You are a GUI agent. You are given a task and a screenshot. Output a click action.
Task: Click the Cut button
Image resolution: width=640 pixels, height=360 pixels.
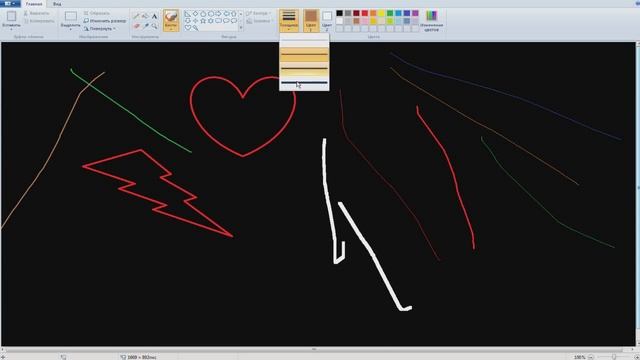pyautogui.click(x=36, y=13)
